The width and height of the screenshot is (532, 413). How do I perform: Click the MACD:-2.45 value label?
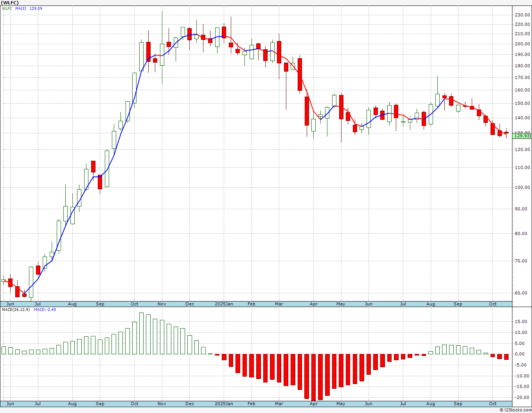coord(45,309)
